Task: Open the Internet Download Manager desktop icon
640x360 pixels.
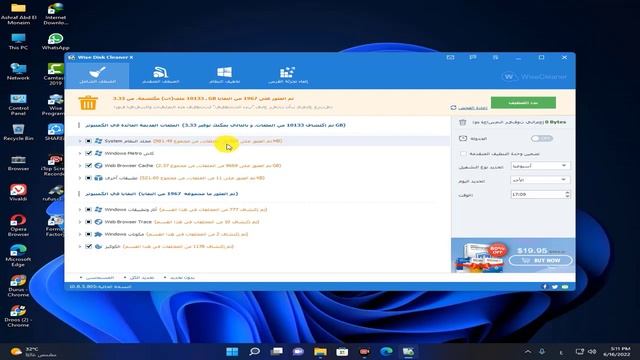Action: [x=55, y=14]
